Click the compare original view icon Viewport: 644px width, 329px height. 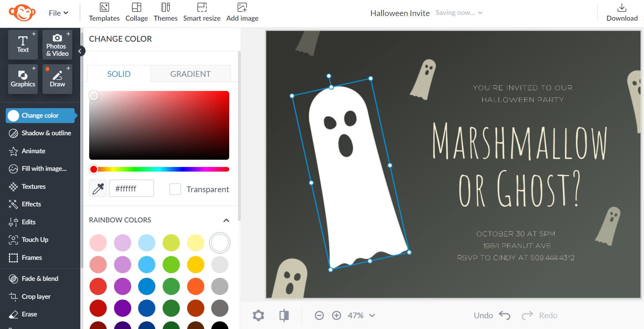click(x=284, y=316)
